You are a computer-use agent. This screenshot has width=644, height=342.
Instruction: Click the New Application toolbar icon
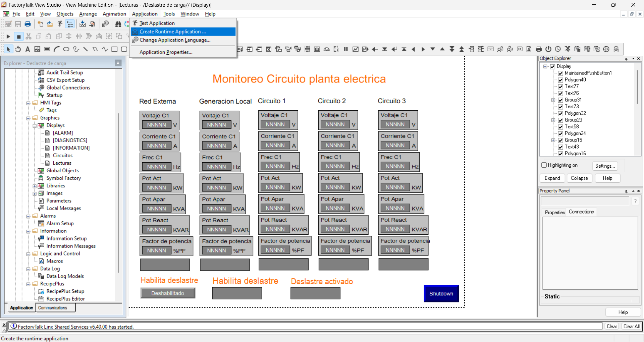tap(41, 24)
